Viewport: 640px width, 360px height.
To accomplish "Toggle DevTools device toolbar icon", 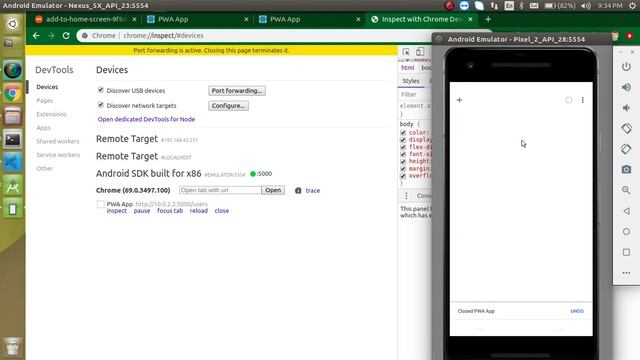I will click(420, 52).
